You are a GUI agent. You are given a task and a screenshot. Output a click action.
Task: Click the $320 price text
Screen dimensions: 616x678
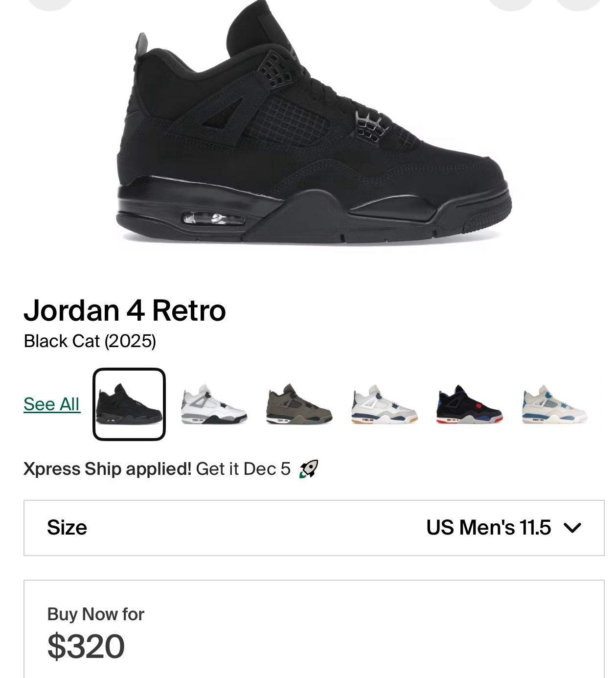click(86, 646)
